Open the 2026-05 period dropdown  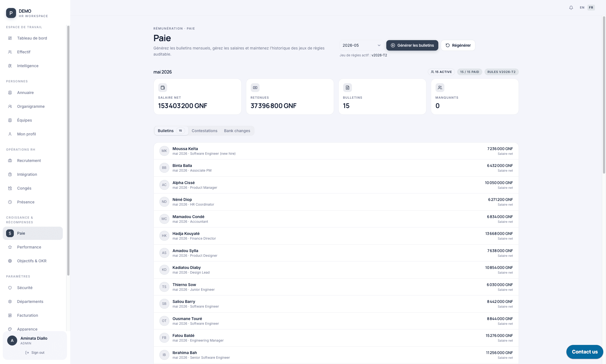361,45
